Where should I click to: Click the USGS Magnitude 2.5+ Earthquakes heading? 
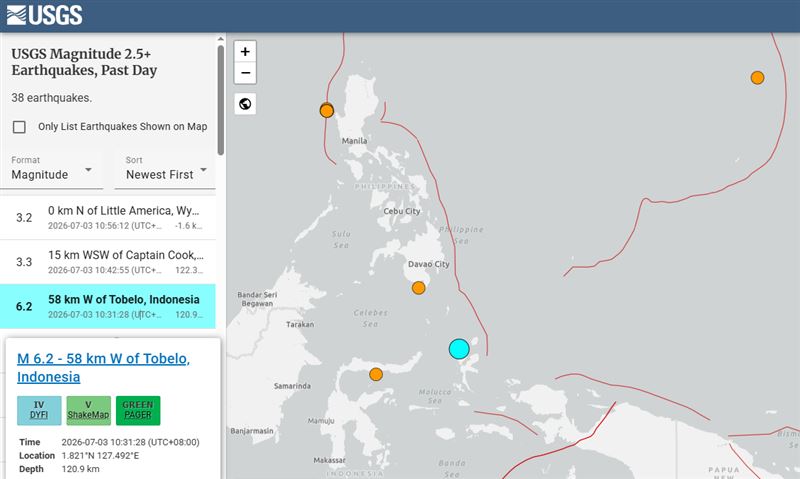(84, 62)
